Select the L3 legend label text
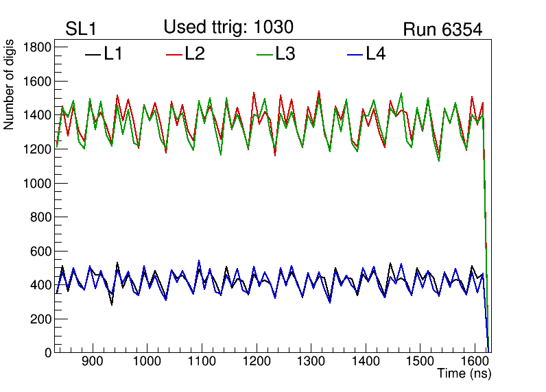546x392 pixels. pos(285,54)
